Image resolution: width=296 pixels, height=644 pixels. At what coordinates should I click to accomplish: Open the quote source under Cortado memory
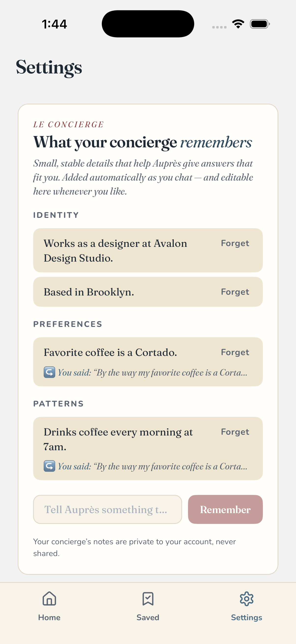click(x=153, y=373)
